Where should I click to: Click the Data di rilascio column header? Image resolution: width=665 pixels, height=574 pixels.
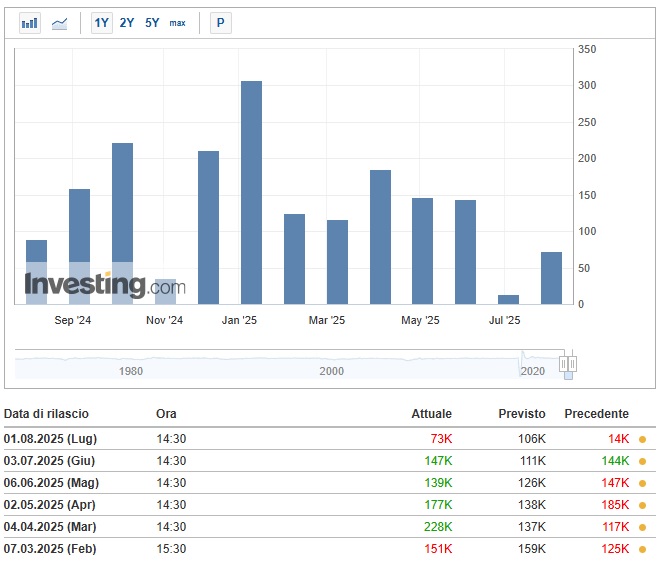(46, 414)
